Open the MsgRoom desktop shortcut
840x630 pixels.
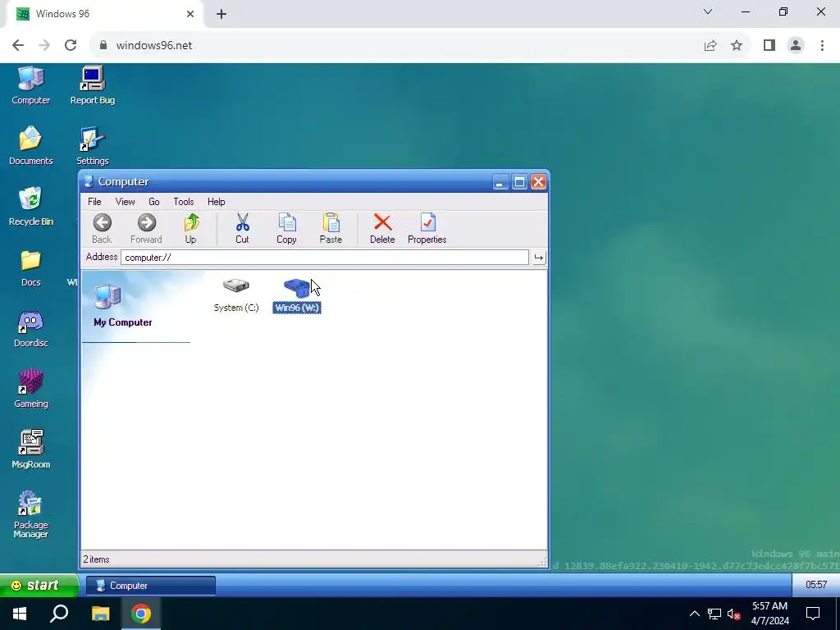coord(31,450)
